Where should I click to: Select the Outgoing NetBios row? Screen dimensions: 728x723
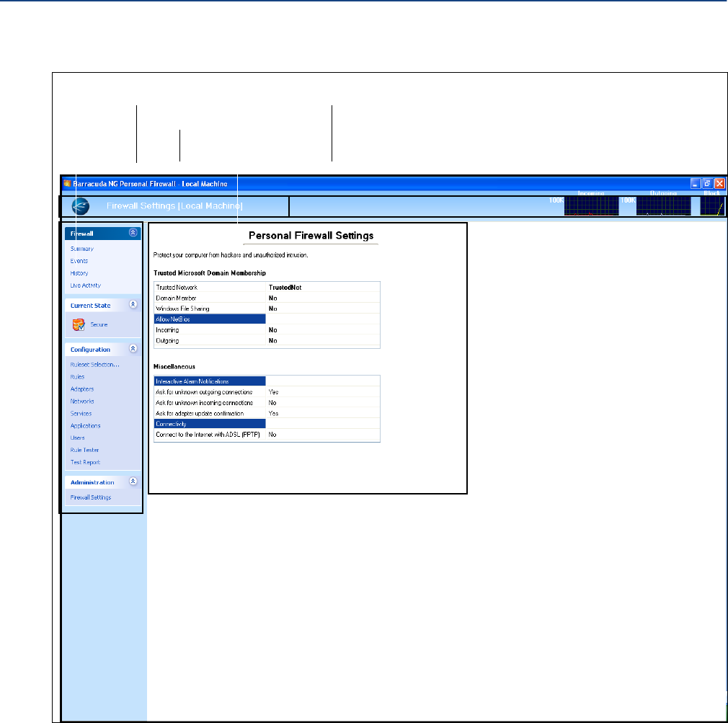pyautogui.click(x=267, y=341)
